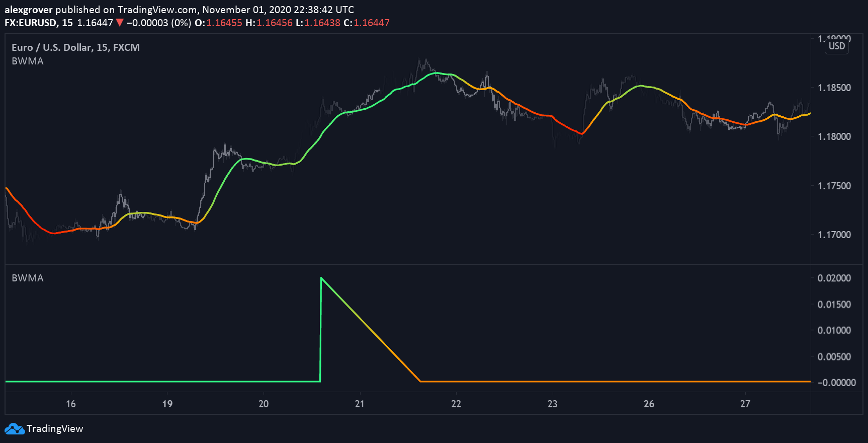Click the 1.18000 price axis label

click(834, 136)
